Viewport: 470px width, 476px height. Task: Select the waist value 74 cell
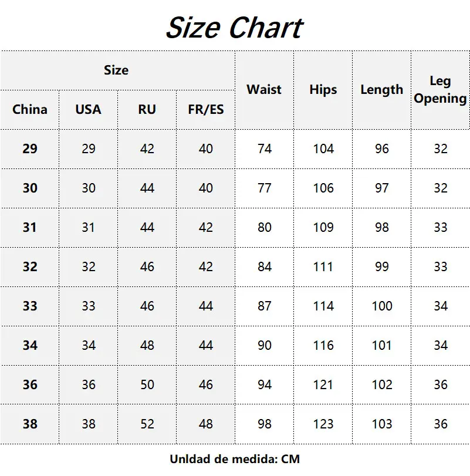(264, 149)
